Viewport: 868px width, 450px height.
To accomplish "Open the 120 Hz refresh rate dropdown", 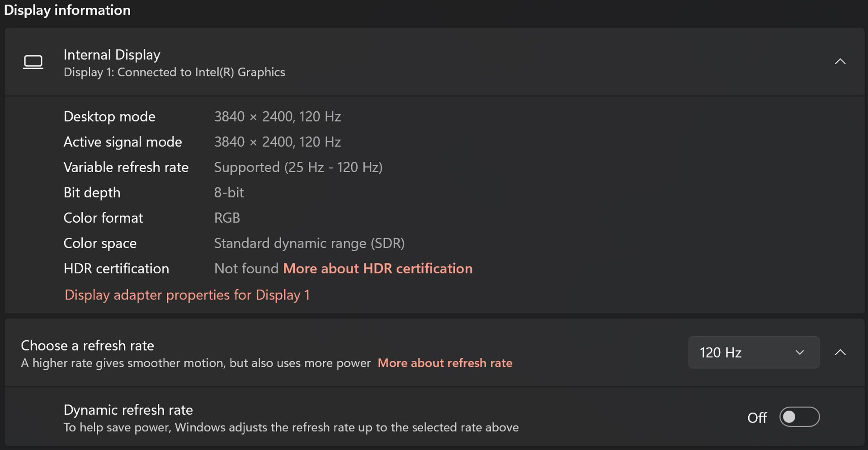I will (754, 352).
